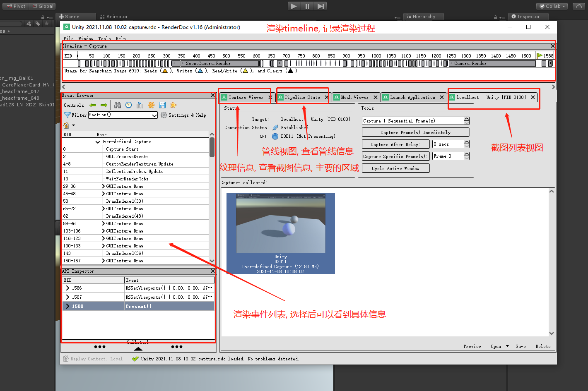Open the RenderDoc Tools menu

[x=104, y=38]
